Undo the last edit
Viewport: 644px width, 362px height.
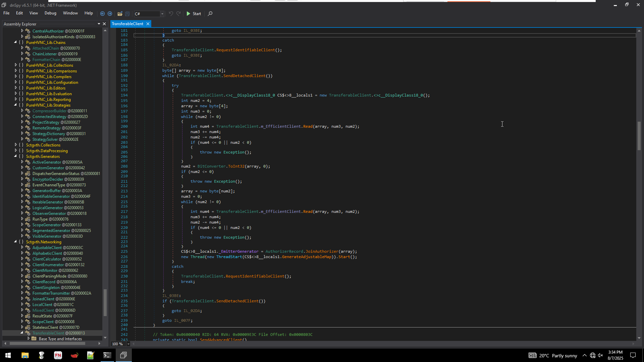(x=171, y=14)
